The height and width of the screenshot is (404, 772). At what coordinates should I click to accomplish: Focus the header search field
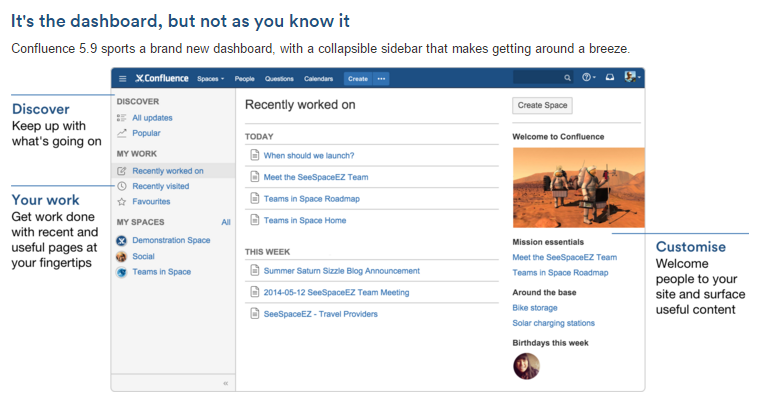[543, 77]
